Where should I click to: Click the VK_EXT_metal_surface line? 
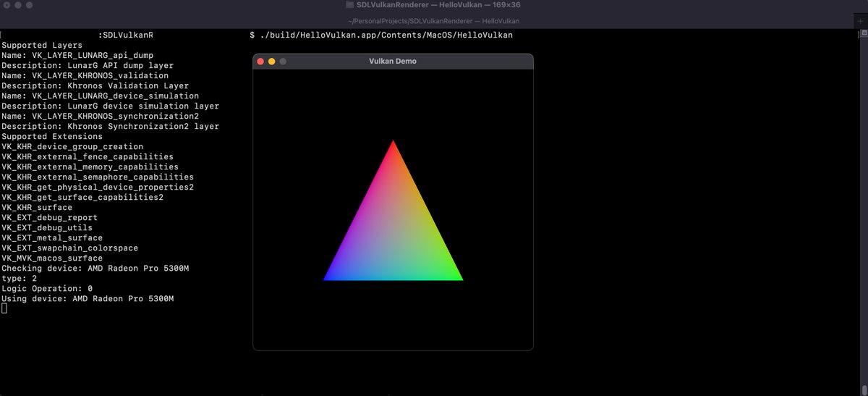tap(52, 237)
